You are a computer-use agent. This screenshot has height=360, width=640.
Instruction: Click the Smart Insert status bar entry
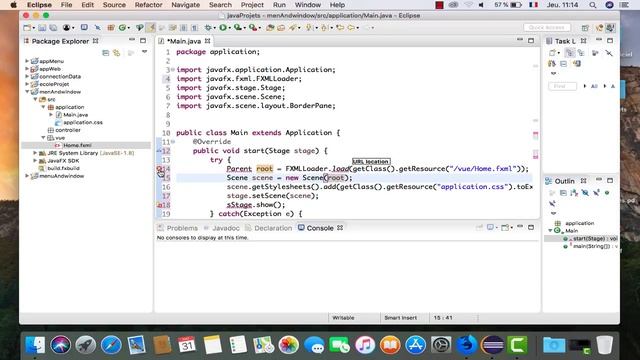(x=400, y=318)
